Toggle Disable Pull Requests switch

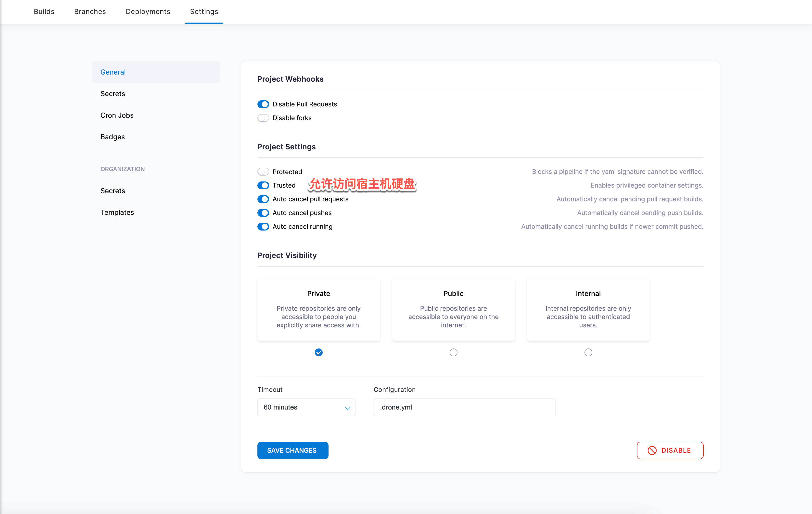pyautogui.click(x=263, y=104)
